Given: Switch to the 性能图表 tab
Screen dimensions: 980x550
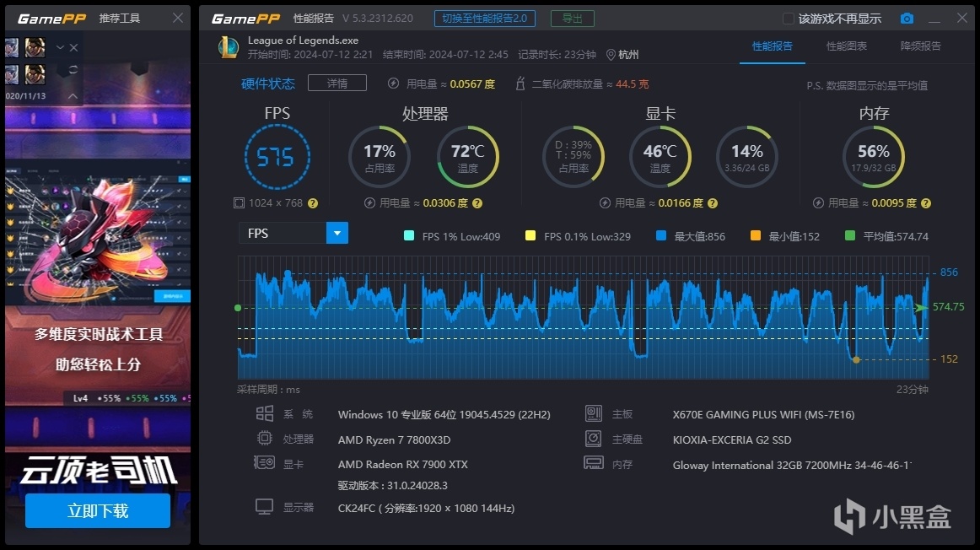Looking at the screenshot, I should pos(846,46).
